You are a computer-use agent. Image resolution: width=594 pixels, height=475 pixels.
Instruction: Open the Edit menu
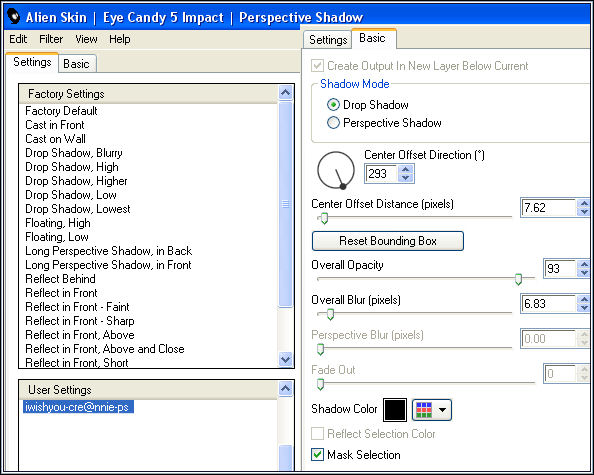(18, 39)
